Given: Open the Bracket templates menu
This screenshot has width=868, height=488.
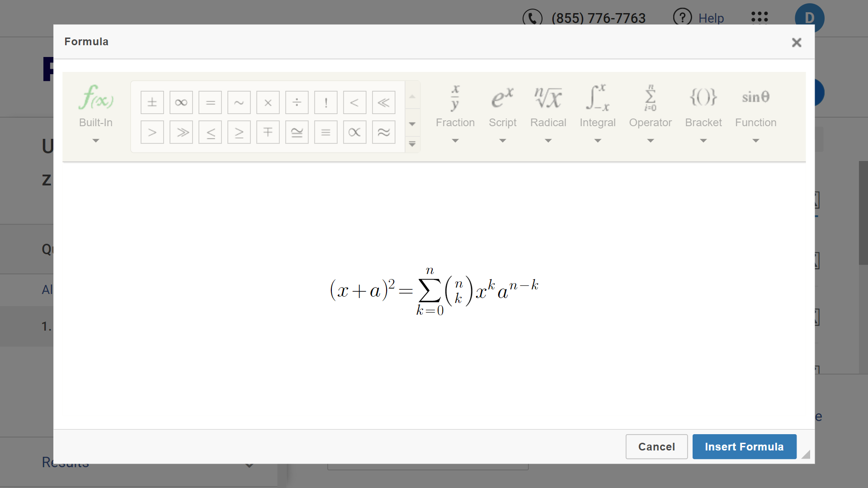Looking at the screenshot, I should pos(703,113).
